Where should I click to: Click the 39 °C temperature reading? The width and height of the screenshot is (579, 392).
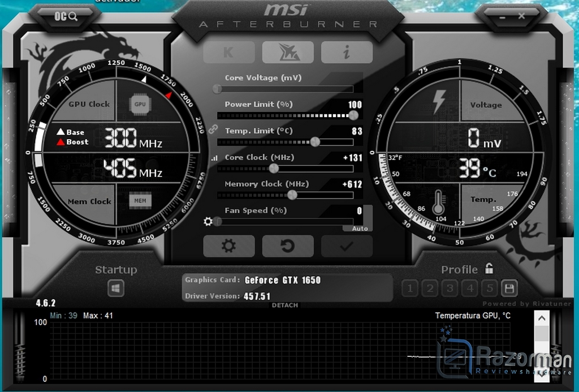(477, 169)
